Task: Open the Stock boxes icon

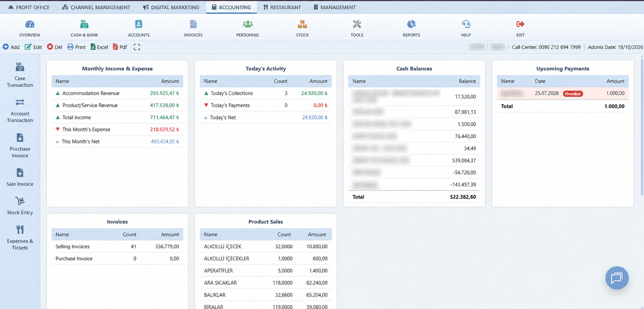Action: point(302,24)
